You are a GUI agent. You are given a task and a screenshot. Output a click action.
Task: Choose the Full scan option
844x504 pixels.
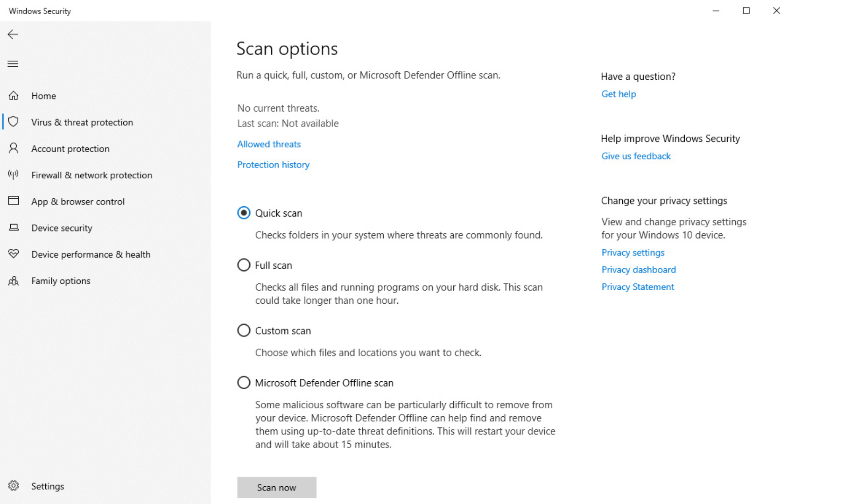(x=244, y=265)
